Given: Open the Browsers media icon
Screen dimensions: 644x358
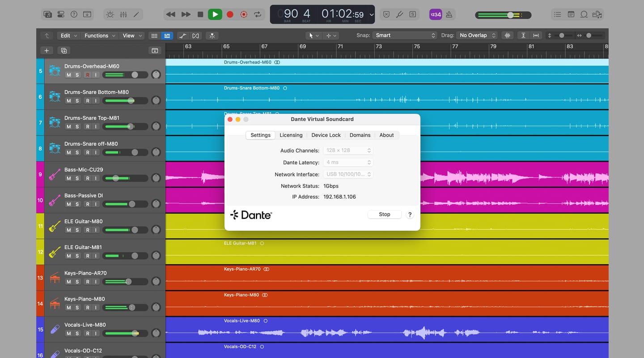Looking at the screenshot, I should click(597, 14).
